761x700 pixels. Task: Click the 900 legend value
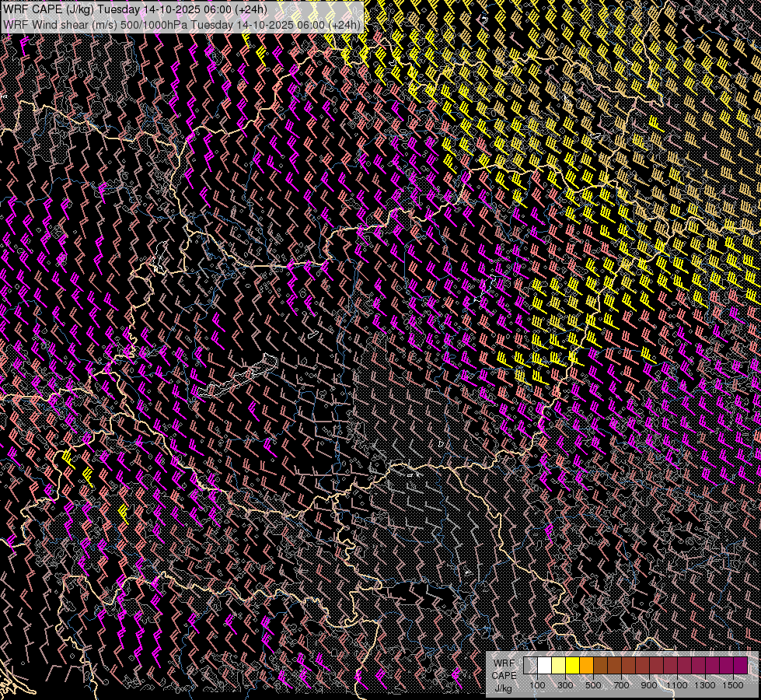click(x=649, y=685)
